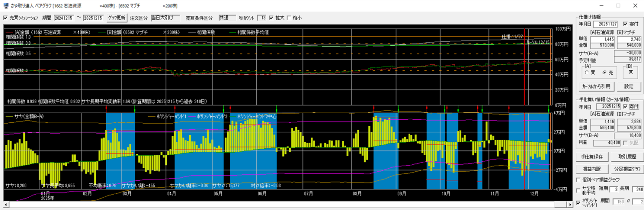Select the 売 radio button for stock A

[x=604, y=72]
